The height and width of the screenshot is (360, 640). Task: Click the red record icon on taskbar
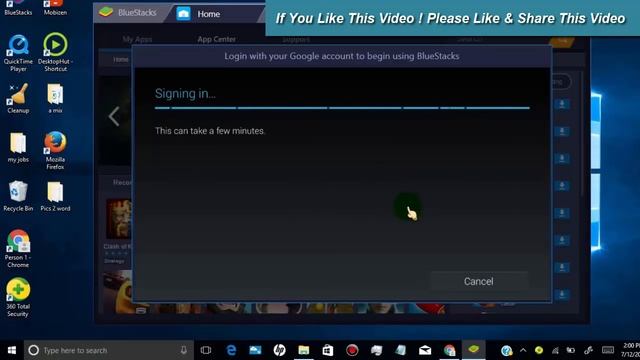tap(352, 350)
